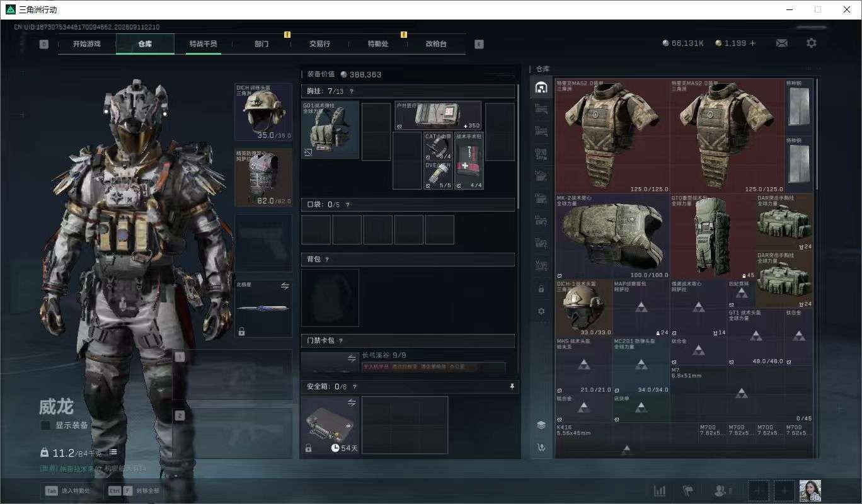This screenshot has height=504, width=862.
Task: Select the MK-2 战术背心 in stash
Action: coord(612,236)
